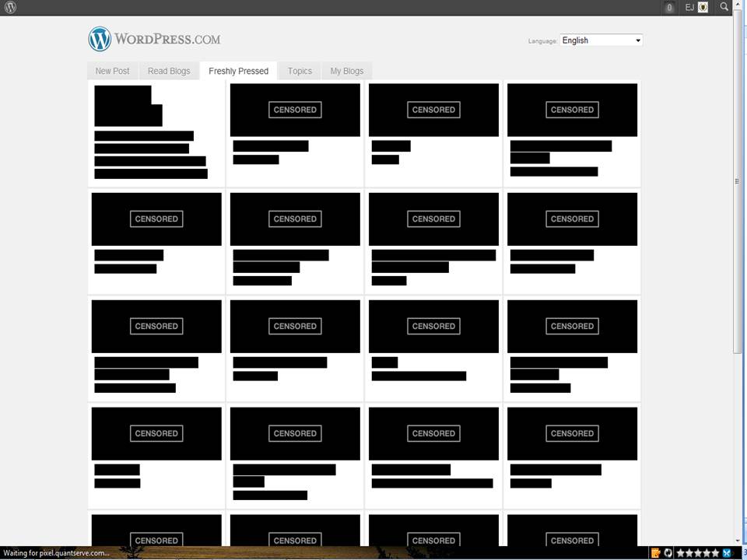Open the Language dropdown showing English
Image resolution: width=747 pixels, height=560 pixels.
pyautogui.click(x=601, y=40)
